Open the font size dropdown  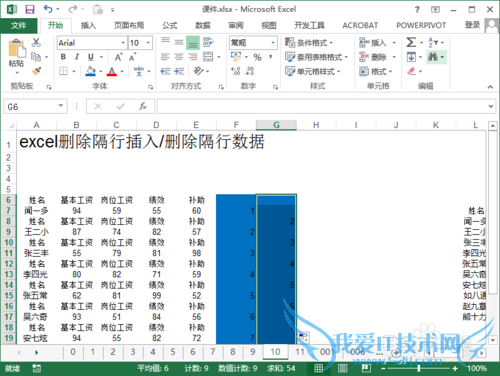click(x=148, y=43)
